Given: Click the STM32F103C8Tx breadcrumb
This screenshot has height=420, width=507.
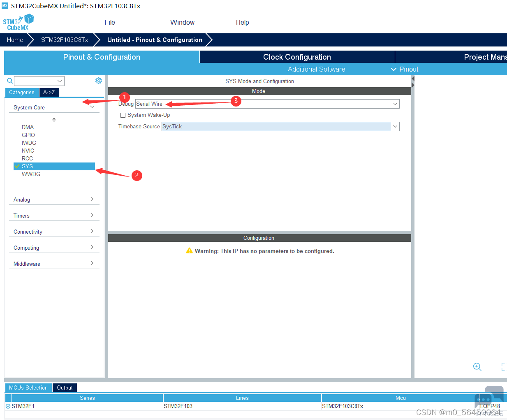Looking at the screenshot, I should (x=65, y=40).
